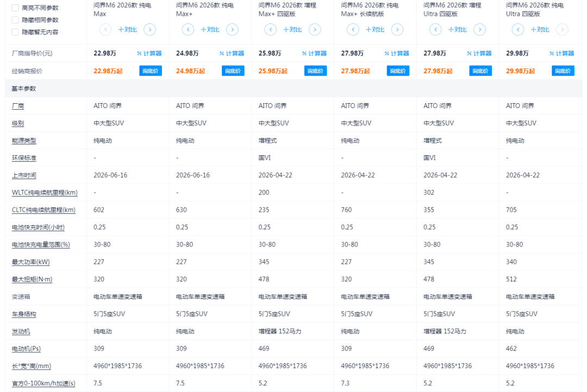
Task: Move 纯电 Max+ 长续航版 column right
Action: tap(397, 29)
